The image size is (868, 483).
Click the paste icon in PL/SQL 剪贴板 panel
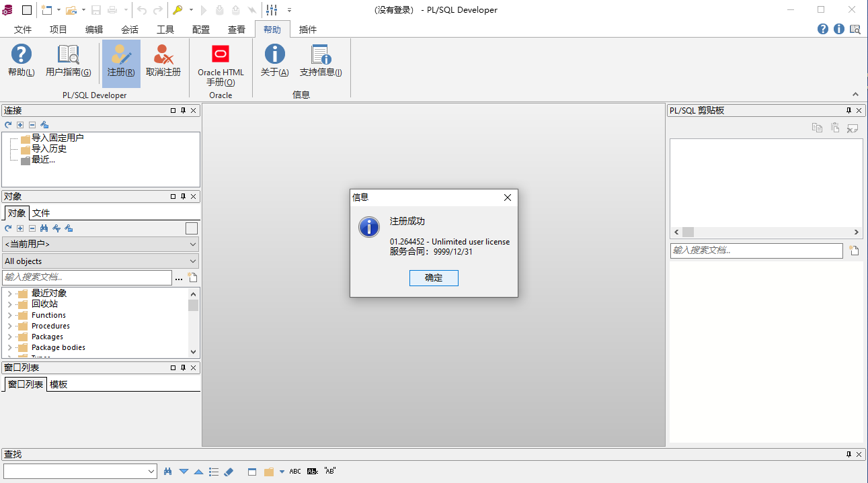click(x=835, y=128)
